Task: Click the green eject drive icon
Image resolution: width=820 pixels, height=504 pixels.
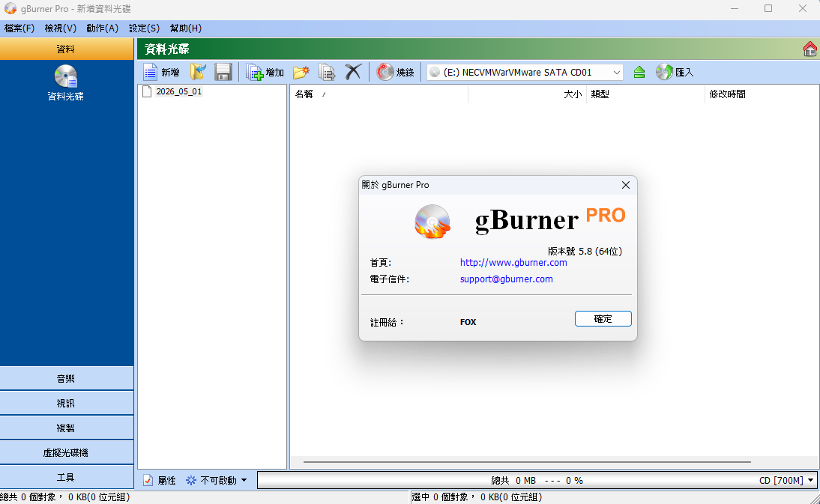Action: click(x=639, y=72)
